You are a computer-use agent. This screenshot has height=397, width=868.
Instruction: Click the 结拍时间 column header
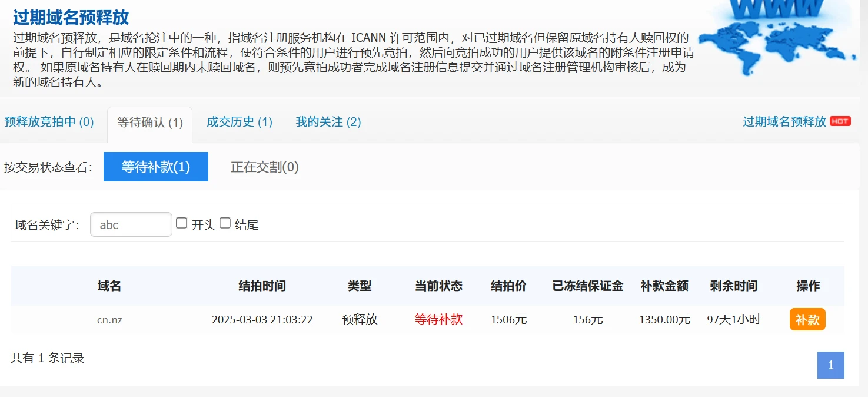(262, 286)
